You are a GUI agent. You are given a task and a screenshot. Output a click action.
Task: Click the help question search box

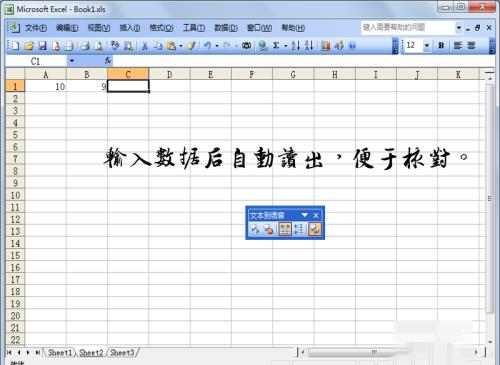(x=408, y=27)
